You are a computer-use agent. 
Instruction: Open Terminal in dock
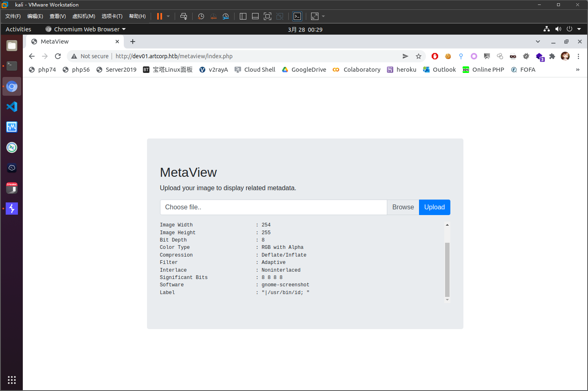(x=12, y=66)
